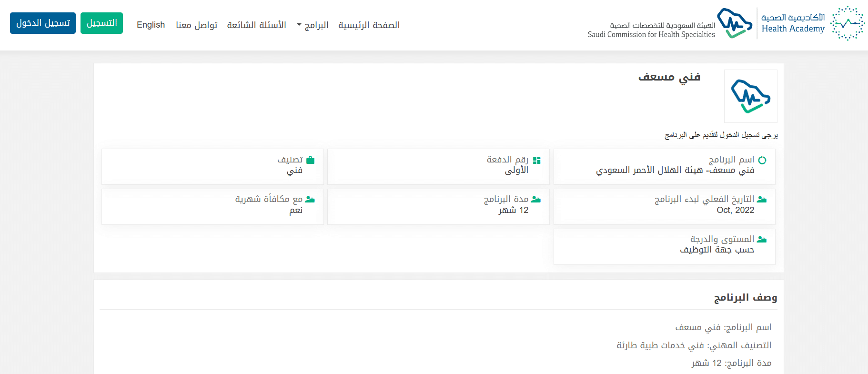868x374 pixels.
Task: Click the وصف البرنامج section heading
Action: (746, 298)
